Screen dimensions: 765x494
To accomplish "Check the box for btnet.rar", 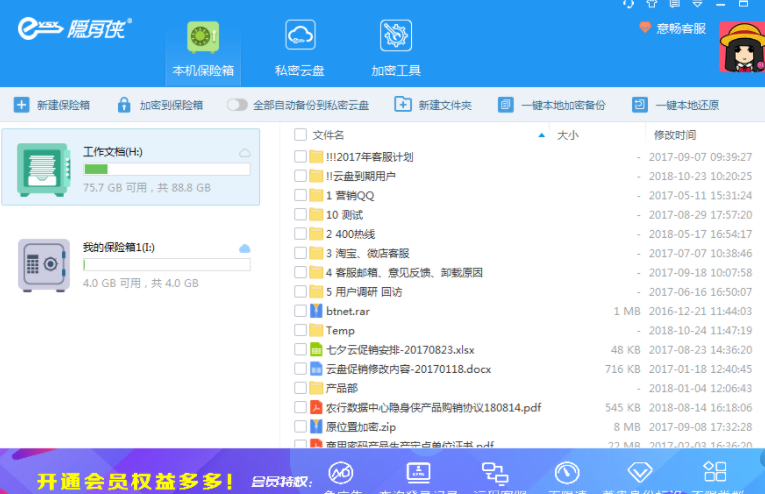I will [x=301, y=311].
